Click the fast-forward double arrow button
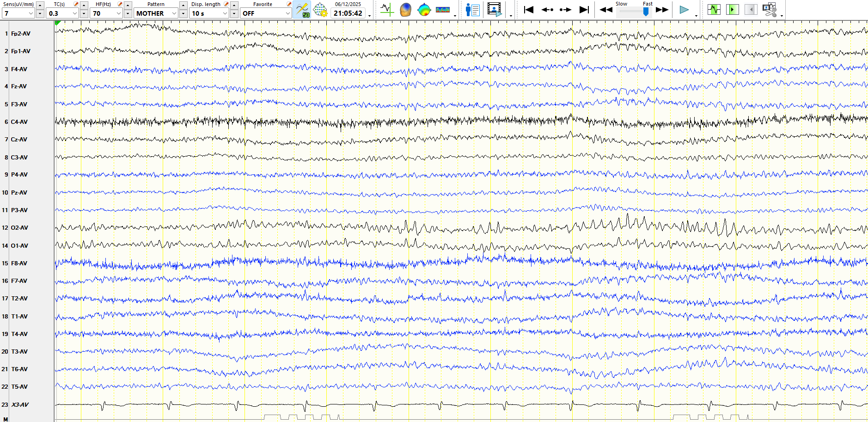Screen dimensions: 868x422 point(662,10)
